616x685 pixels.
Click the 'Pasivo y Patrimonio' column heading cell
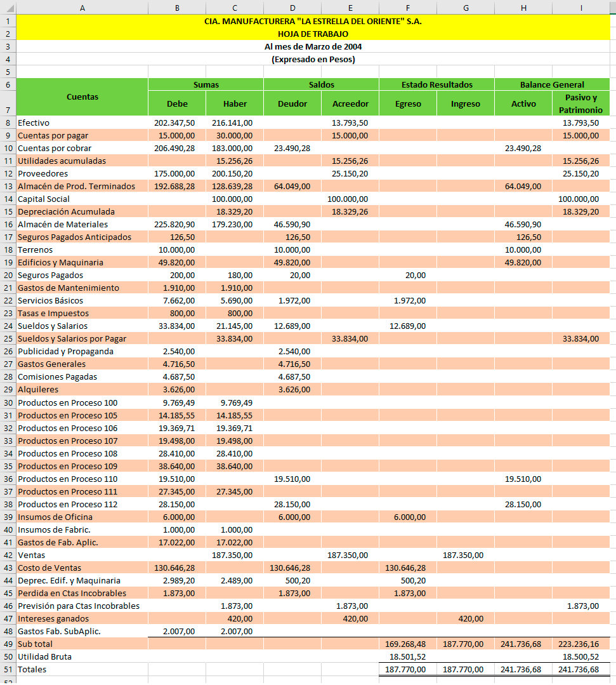(580, 103)
